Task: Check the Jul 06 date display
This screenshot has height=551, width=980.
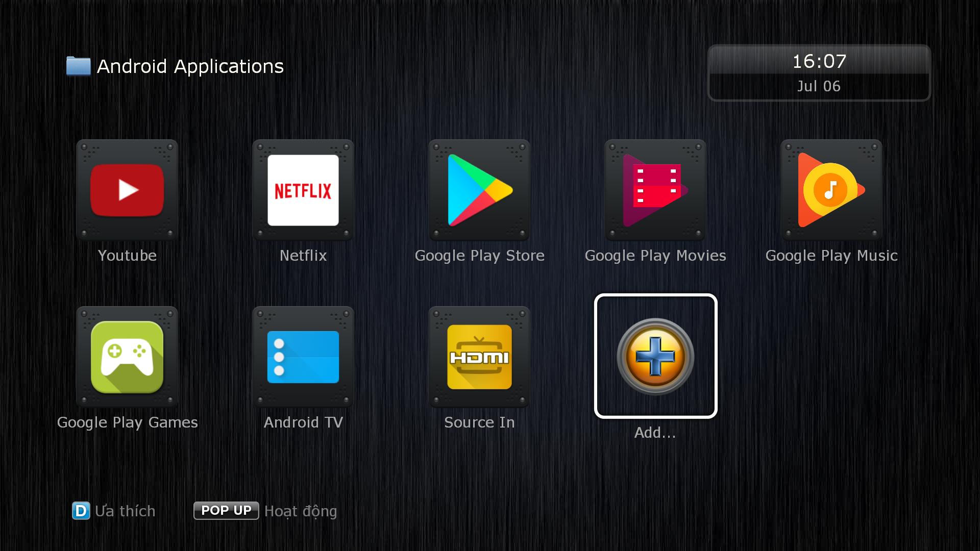Action: pos(820,85)
